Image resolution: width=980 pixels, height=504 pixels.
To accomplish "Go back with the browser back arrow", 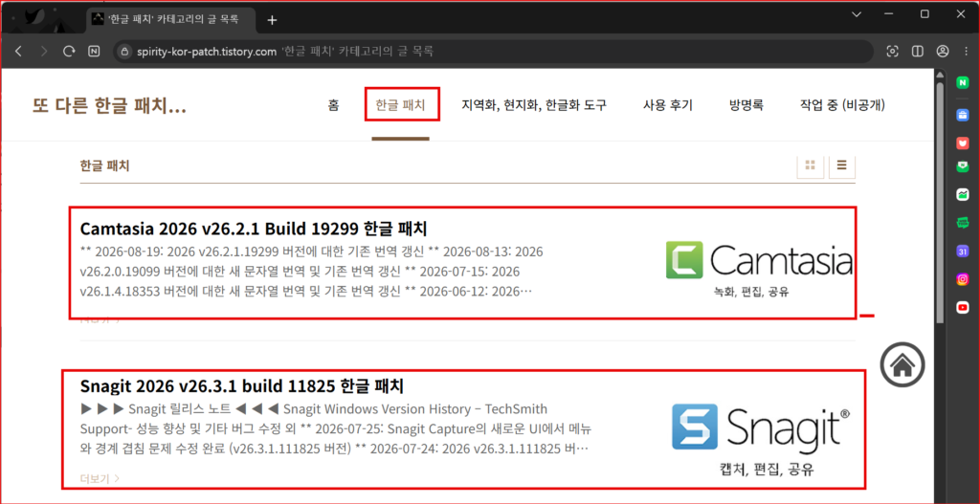I will pyautogui.click(x=18, y=52).
